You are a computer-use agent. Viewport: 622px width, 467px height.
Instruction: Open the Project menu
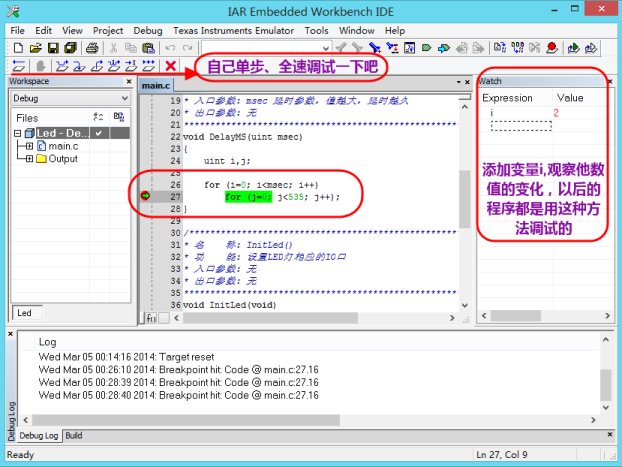108,31
